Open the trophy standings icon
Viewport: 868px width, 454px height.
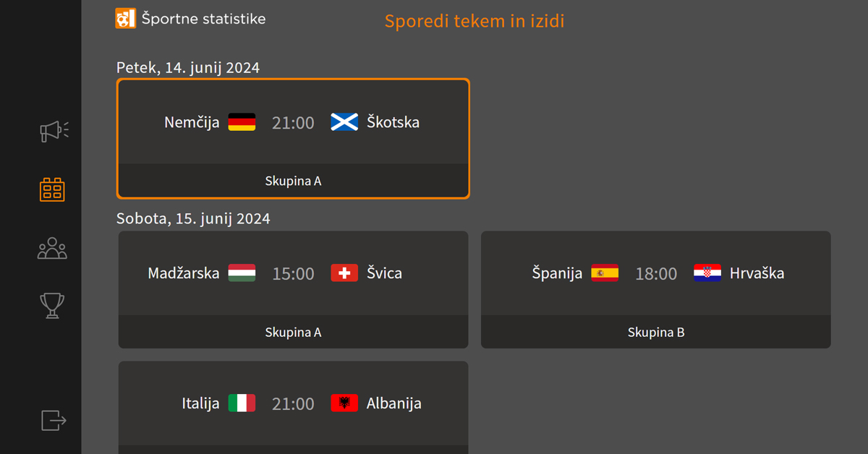coord(52,305)
